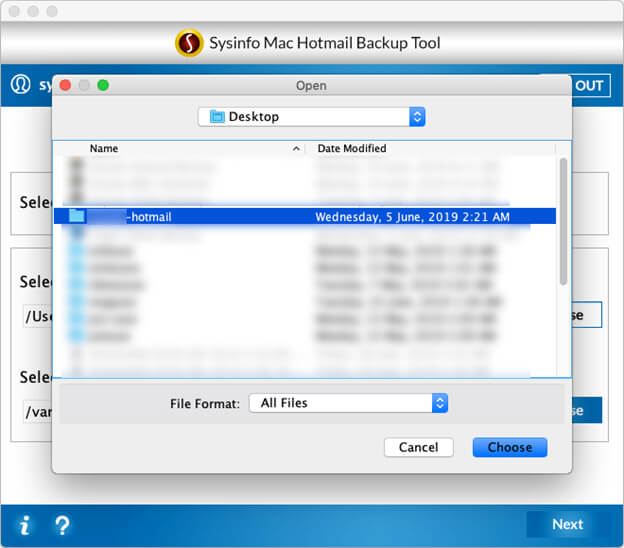
Task: Sort by the Date Modified column
Action: click(352, 148)
